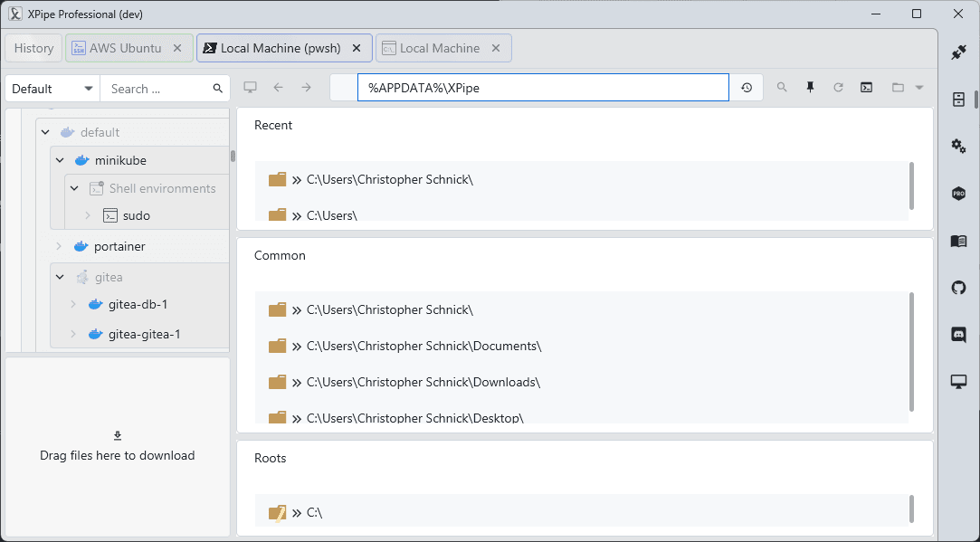The height and width of the screenshot is (542, 980).
Task: Click the path history clock icon
Action: coord(747,88)
